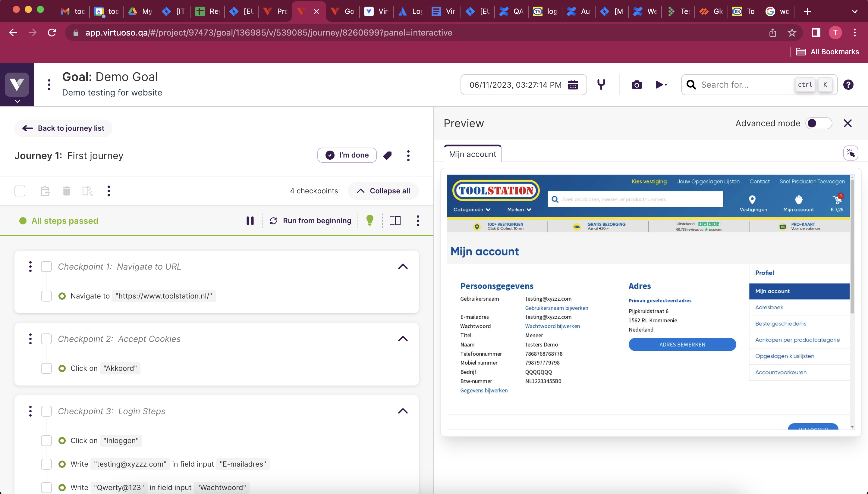Tick the checkbox for Click on Akkoord step
Screen dimensions: 868x494
46,368
